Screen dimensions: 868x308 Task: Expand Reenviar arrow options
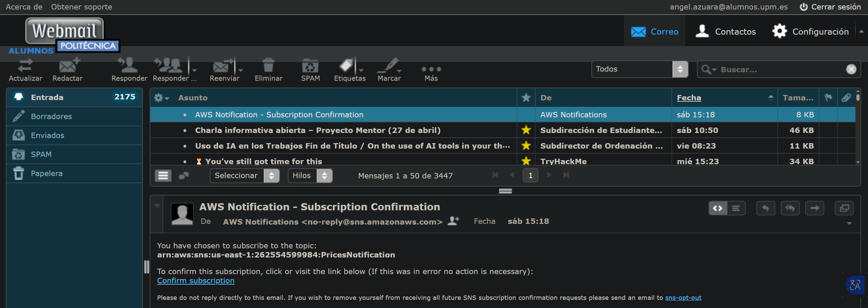pyautogui.click(x=241, y=70)
